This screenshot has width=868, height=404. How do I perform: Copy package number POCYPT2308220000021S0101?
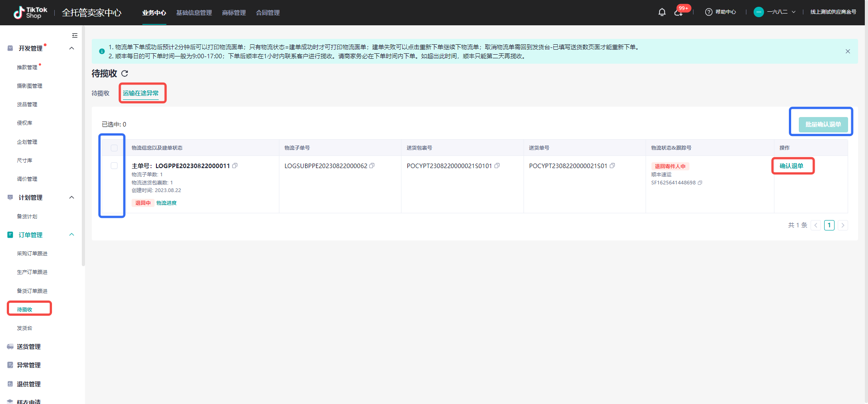pyautogui.click(x=497, y=166)
